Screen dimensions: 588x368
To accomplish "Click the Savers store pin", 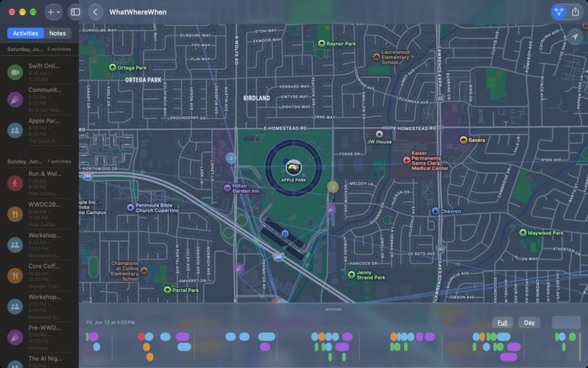I will (463, 140).
